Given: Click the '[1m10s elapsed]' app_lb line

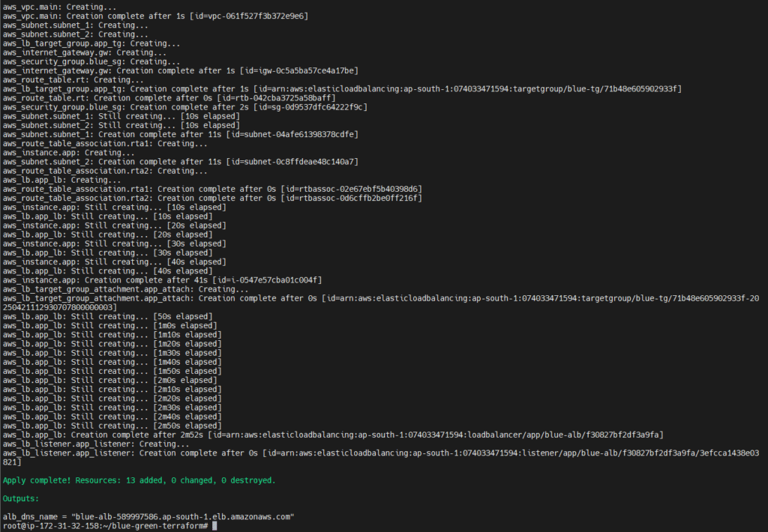Looking at the screenshot, I should [x=112, y=335].
